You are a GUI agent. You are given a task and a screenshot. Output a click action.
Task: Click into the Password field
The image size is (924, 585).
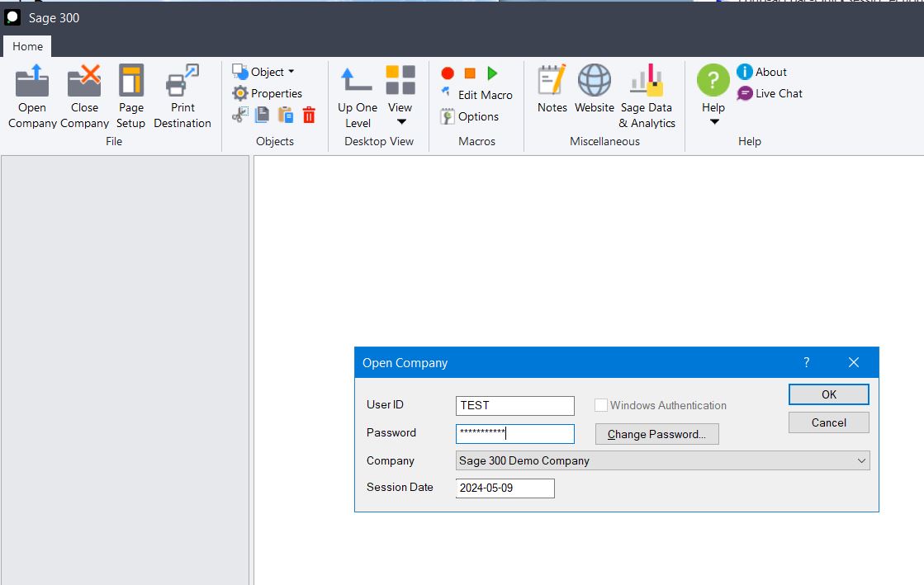point(515,434)
